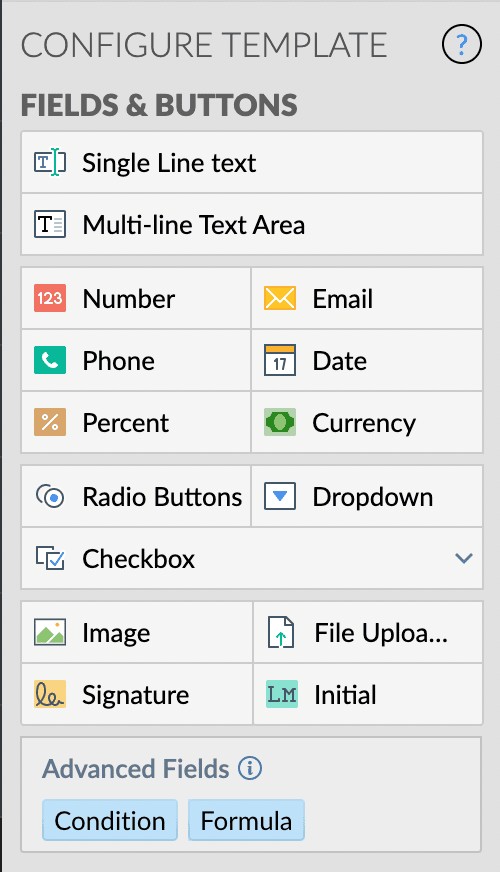
Task: Click the Percent field label
Action: 125,423
